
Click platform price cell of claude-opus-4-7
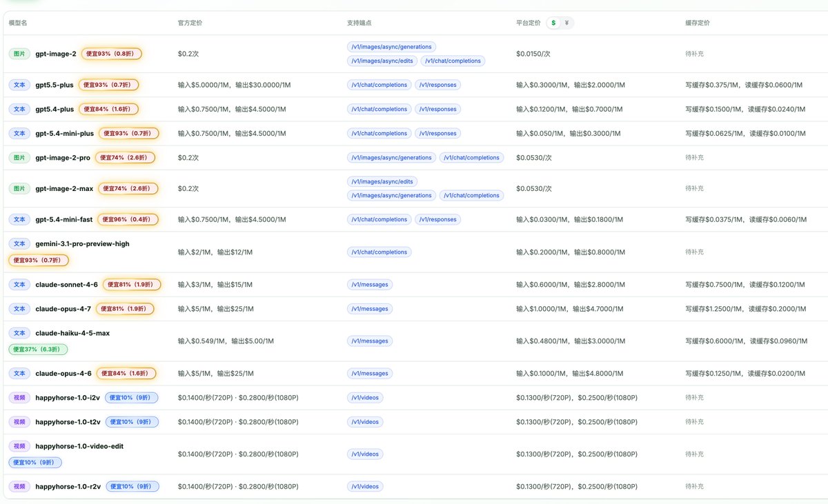[x=569, y=308]
